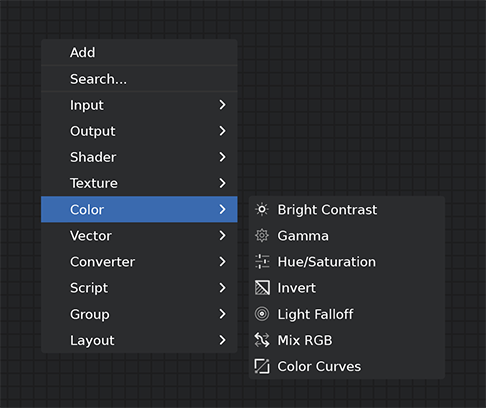
Task: Expand the Shader submenu arrow
Action: click(223, 157)
